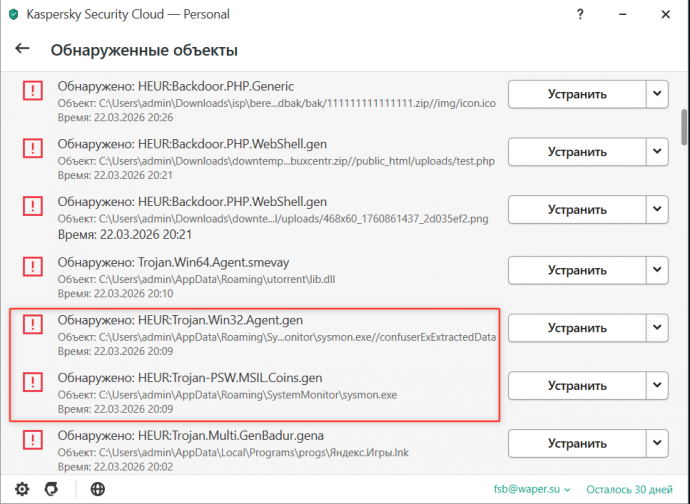Click the Kaspersky shield logo in title bar
The width and height of the screenshot is (690, 504).
pos(14,15)
